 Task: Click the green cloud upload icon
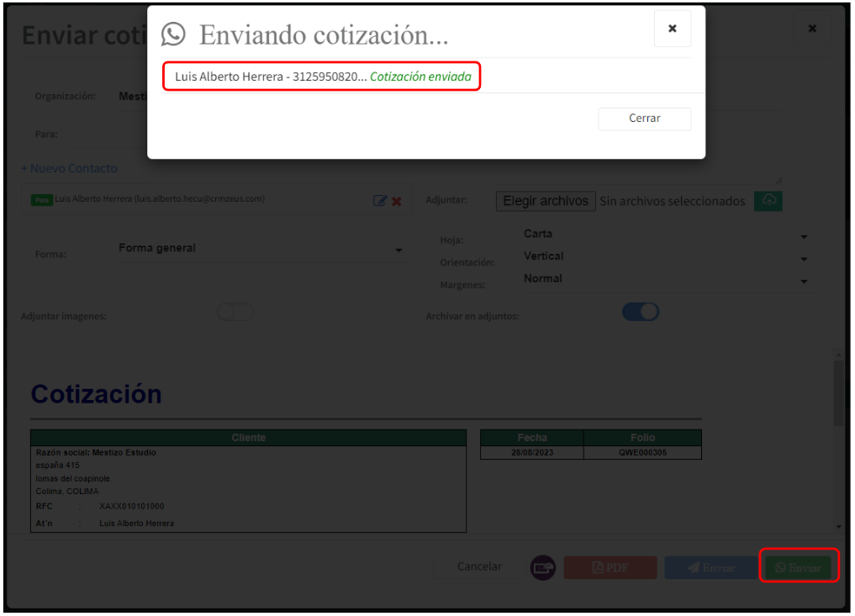(768, 201)
